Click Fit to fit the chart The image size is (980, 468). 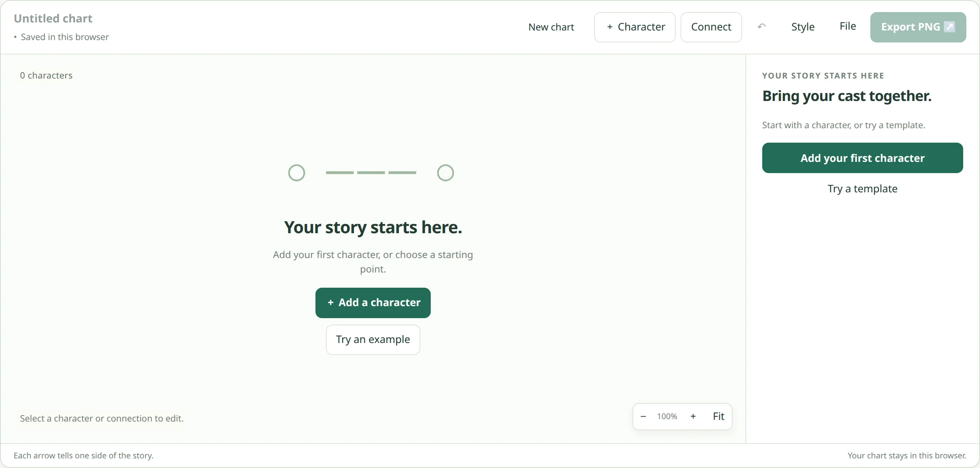point(719,416)
